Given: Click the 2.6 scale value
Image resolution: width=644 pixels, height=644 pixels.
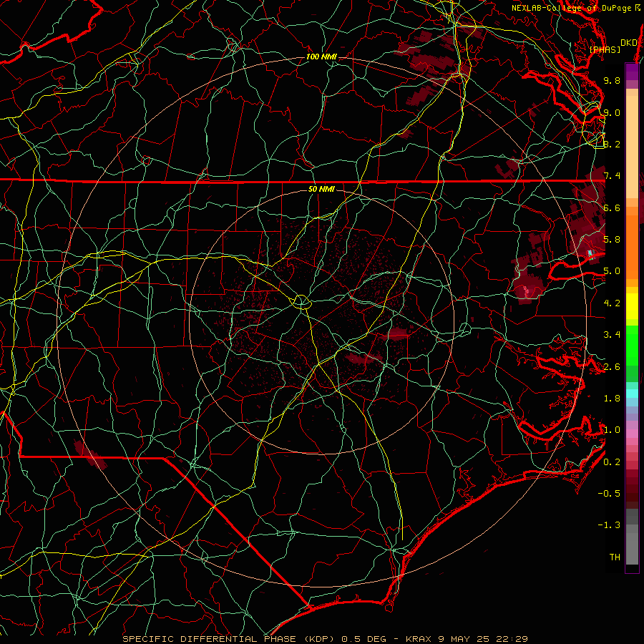Looking at the screenshot, I should pos(612,367).
